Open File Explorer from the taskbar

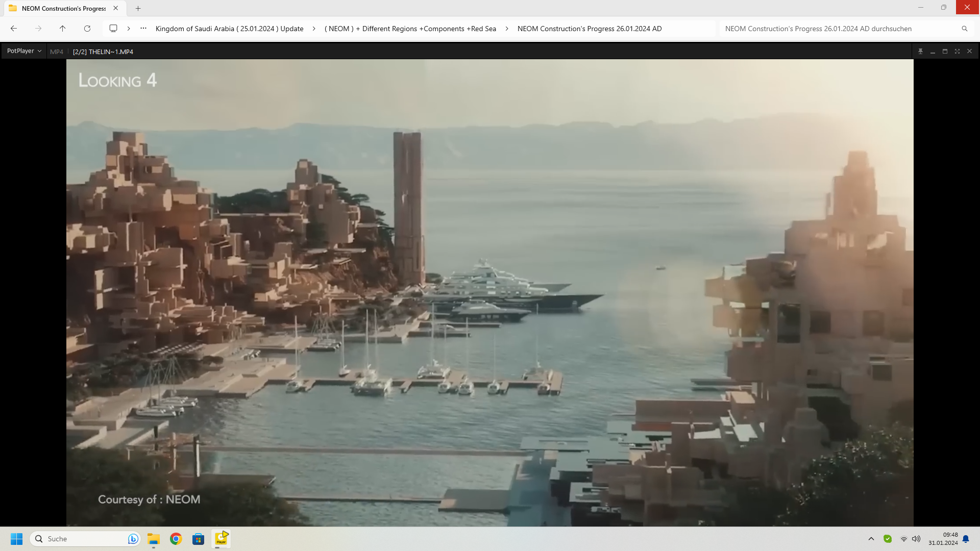(154, 539)
